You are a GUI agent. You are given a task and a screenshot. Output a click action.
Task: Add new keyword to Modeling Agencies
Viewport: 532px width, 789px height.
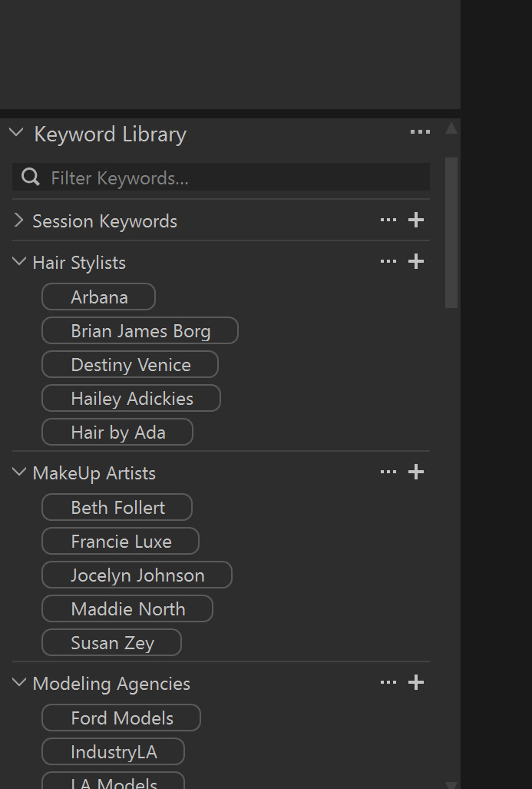coord(416,683)
